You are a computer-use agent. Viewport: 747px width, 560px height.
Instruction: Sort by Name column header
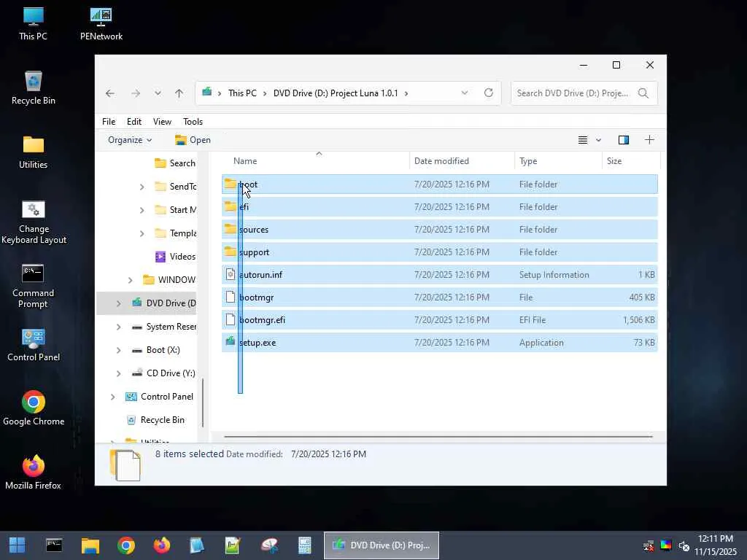pos(315,161)
